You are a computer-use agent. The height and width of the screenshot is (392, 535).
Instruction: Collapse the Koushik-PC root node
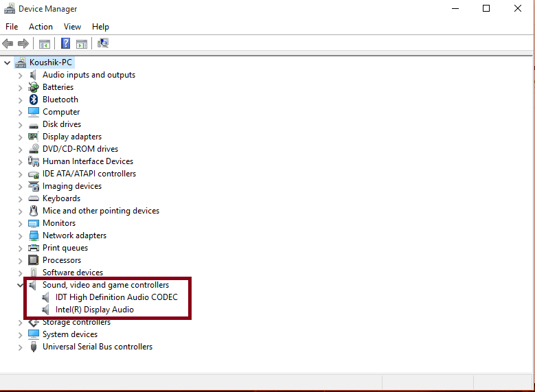[x=7, y=62]
